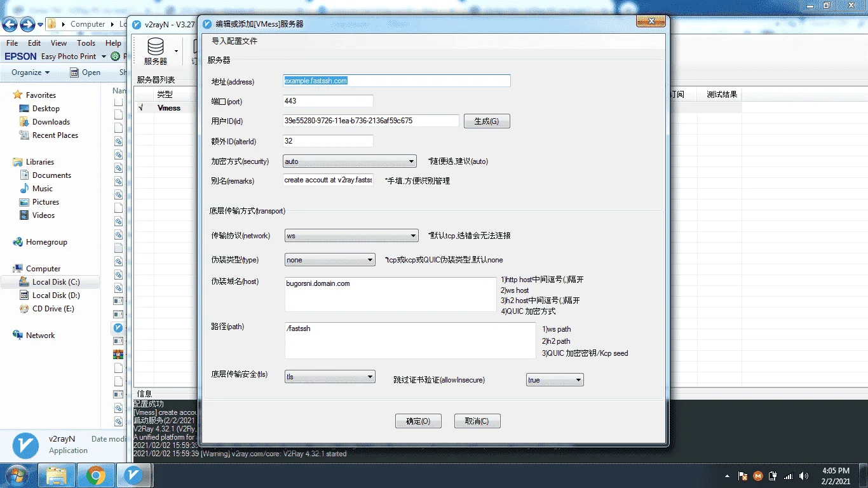This screenshot has width=868, height=488.
Task: Open the File menu in Explorer
Action: 12,43
